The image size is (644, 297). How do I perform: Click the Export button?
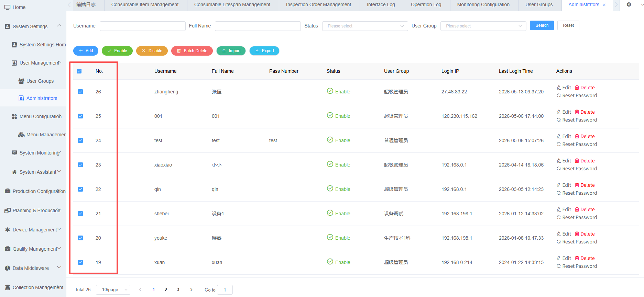[x=264, y=51]
